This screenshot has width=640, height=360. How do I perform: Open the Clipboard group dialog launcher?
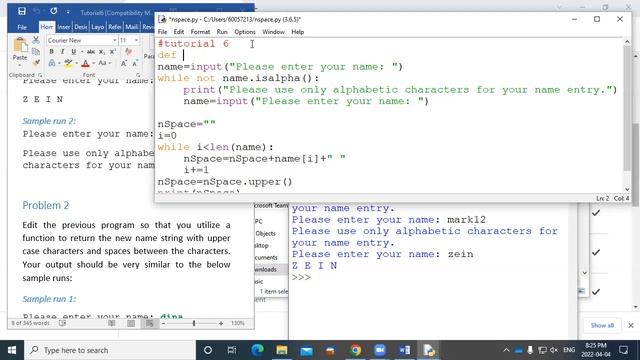[40, 75]
